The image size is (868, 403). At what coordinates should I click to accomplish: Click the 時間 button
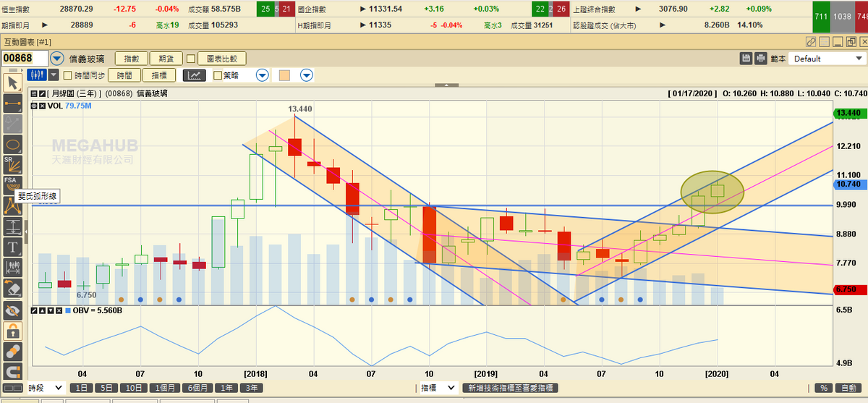pyautogui.click(x=124, y=75)
